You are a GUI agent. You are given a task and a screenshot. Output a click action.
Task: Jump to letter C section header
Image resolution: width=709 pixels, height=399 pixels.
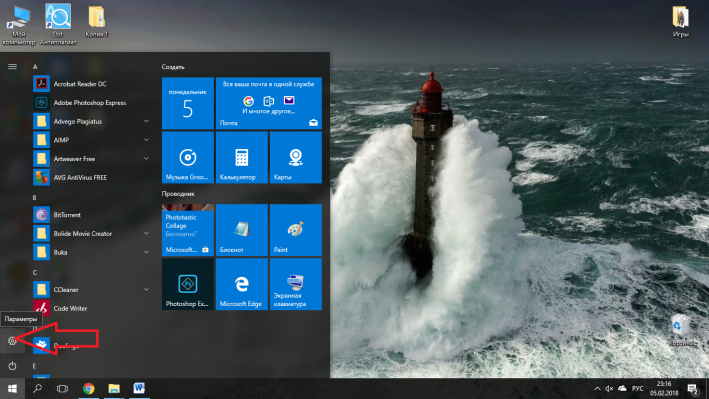[x=35, y=272]
